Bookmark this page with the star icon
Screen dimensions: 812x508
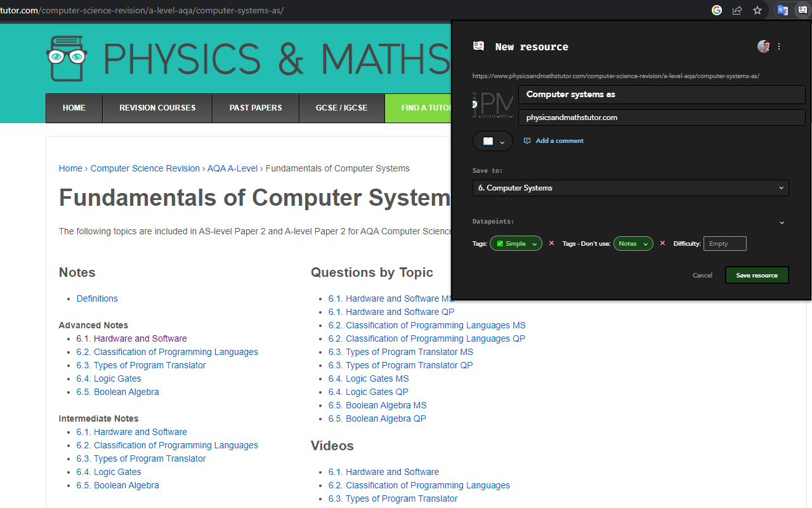pos(757,10)
